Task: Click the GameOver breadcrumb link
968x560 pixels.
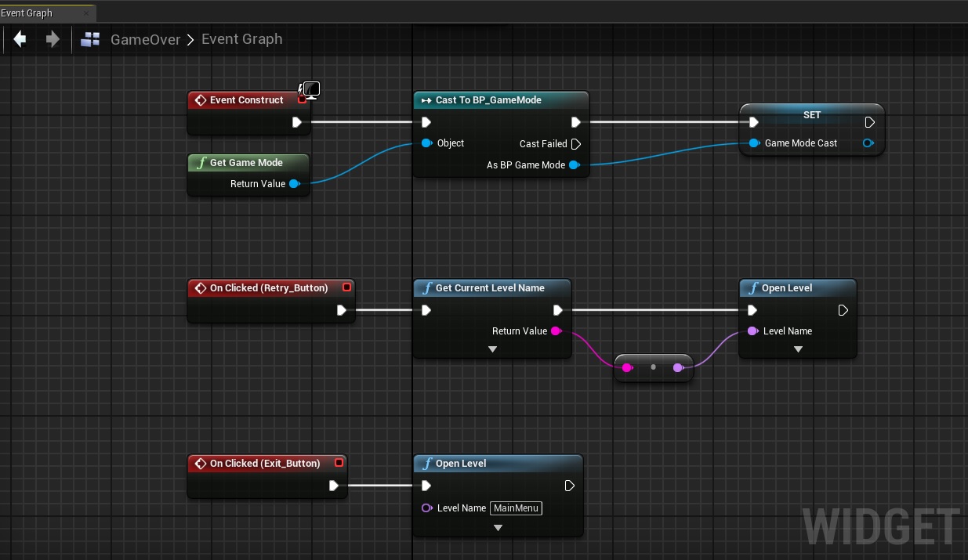Action: click(145, 39)
